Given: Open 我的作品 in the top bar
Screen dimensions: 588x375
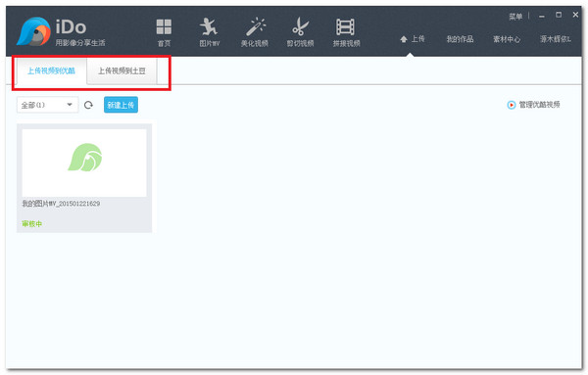Looking at the screenshot, I should (x=461, y=39).
